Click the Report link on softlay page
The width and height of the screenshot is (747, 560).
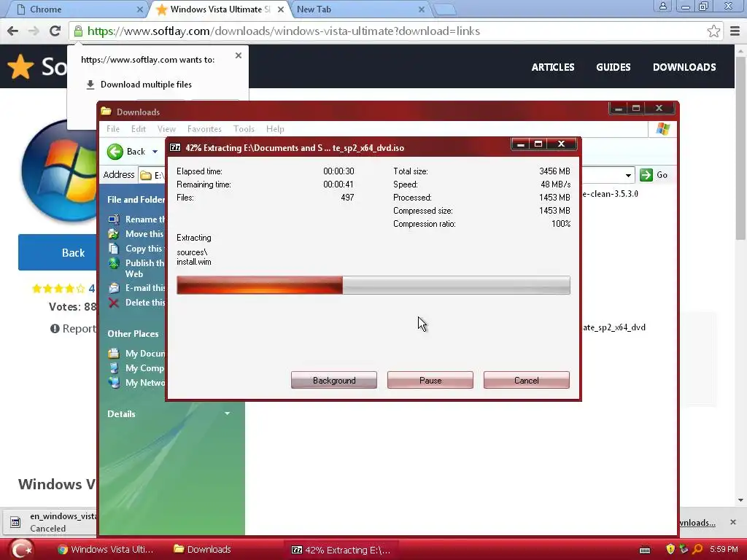pyautogui.click(x=74, y=329)
